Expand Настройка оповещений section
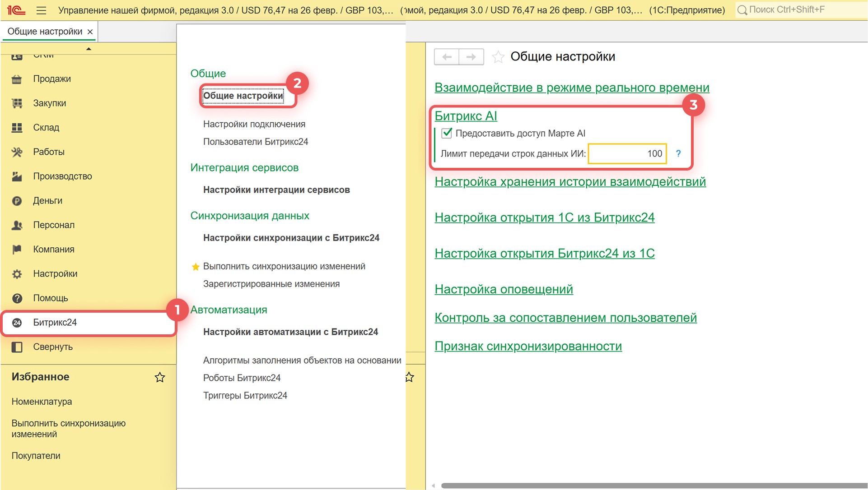The height and width of the screenshot is (490, 868). click(x=504, y=289)
